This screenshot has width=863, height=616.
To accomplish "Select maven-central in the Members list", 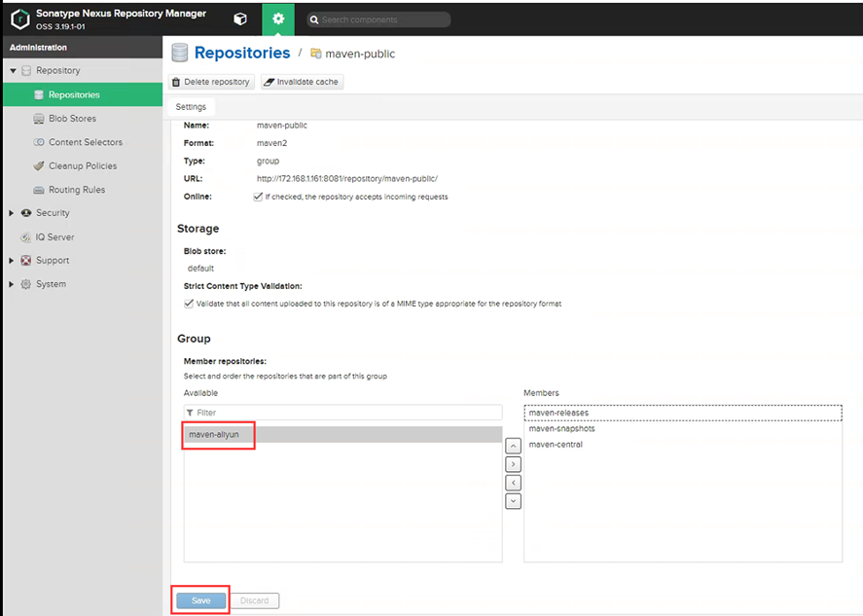I will 682,445.
